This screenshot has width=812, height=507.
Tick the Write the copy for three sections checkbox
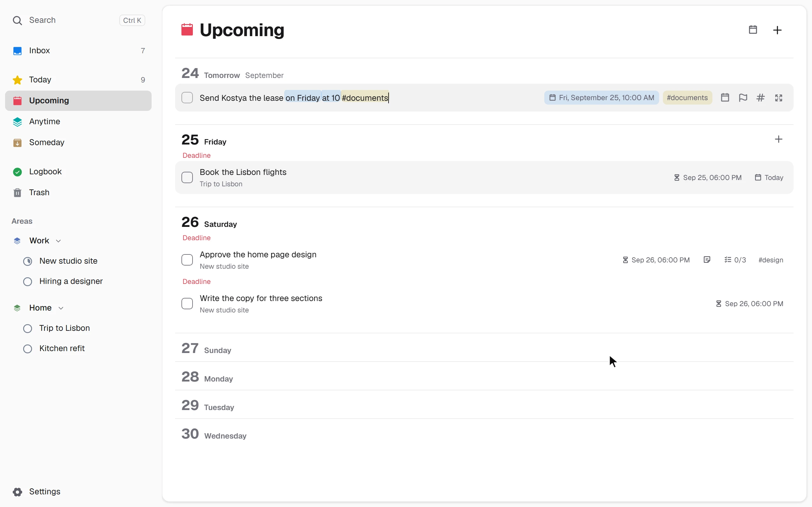[187, 304]
